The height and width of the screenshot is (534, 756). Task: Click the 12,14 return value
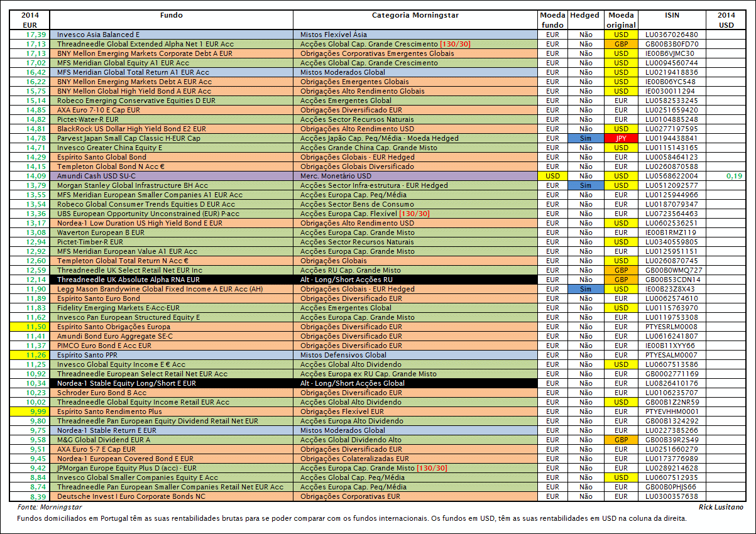(x=30, y=280)
